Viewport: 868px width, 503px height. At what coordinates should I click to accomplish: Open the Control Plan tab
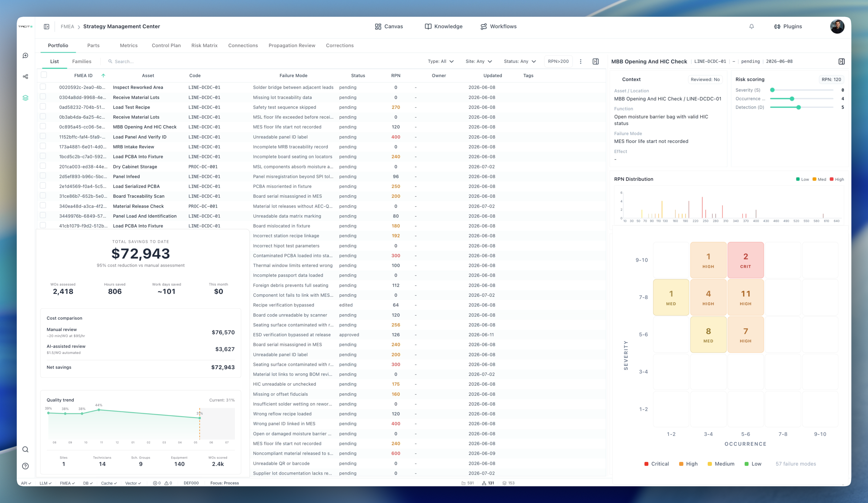[x=166, y=45]
